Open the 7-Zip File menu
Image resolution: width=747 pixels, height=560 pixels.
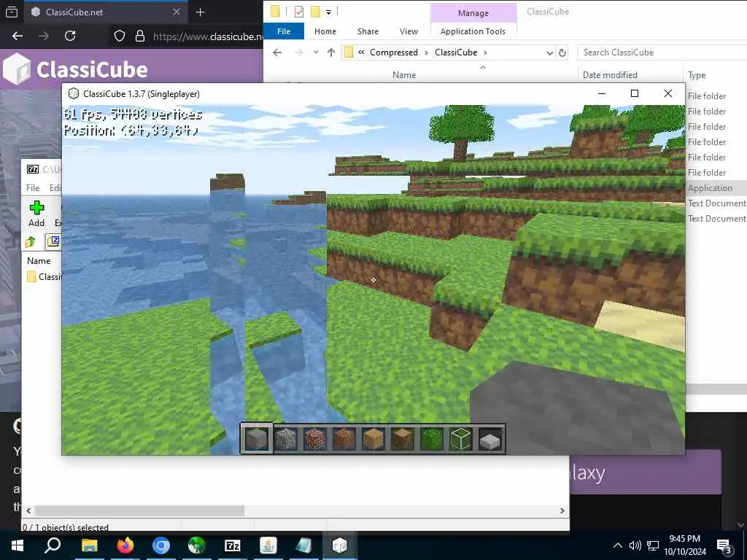click(33, 188)
